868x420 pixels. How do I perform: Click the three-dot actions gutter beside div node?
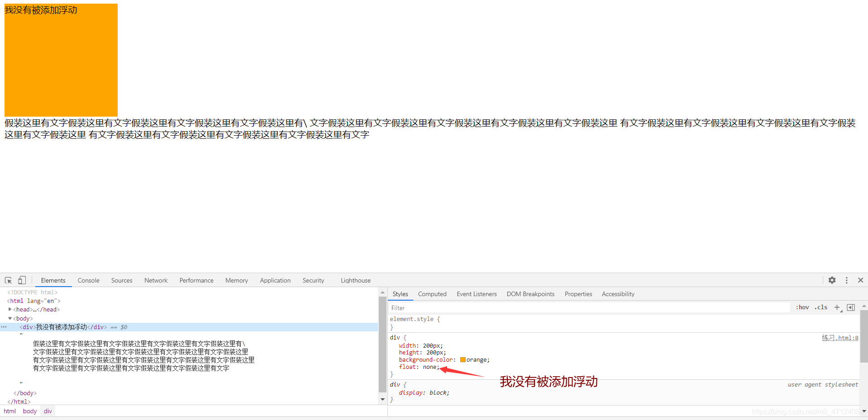point(4,327)
